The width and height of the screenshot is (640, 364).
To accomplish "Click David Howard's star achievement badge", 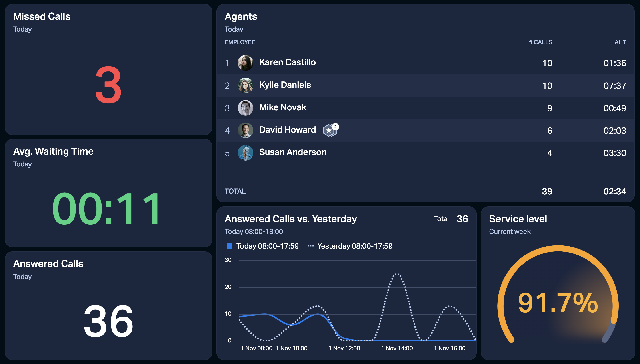I will (x=330, y=130).
